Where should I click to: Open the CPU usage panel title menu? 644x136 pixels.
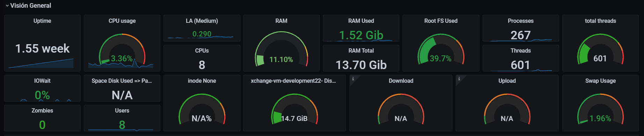(122, 21)
